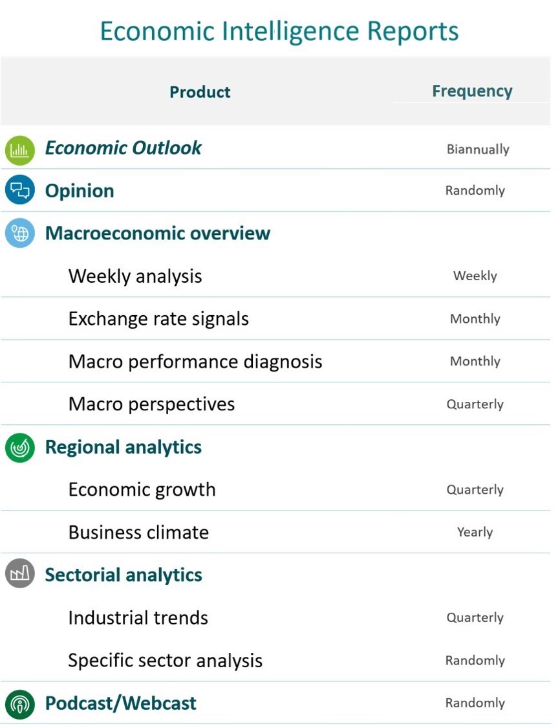The height and width of the screenshot is (728, 560).
Task: Open Macro perspectives report
Action: pyautogui.click(x=151, y=404)
